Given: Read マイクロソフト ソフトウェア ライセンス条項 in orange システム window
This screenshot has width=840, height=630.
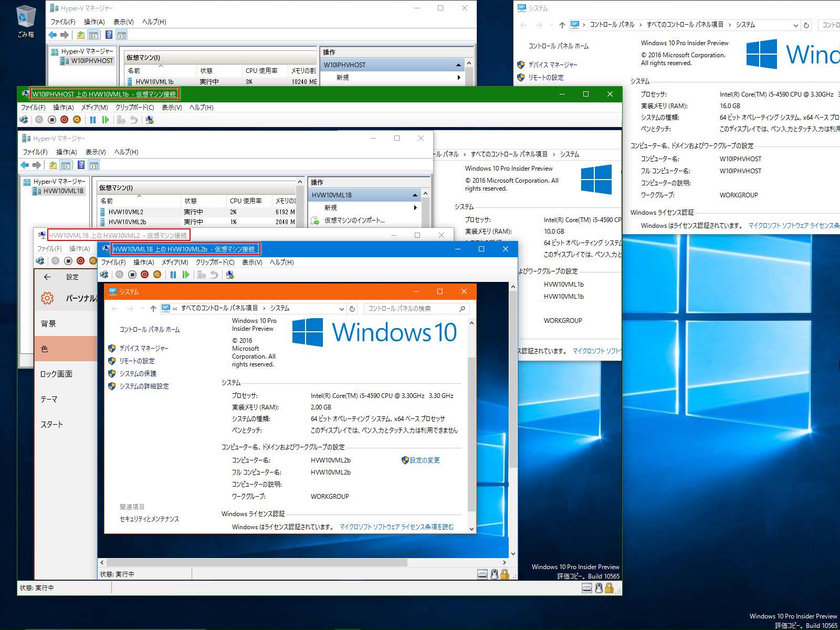Looking at the screenshot, I should click(396, 527).
